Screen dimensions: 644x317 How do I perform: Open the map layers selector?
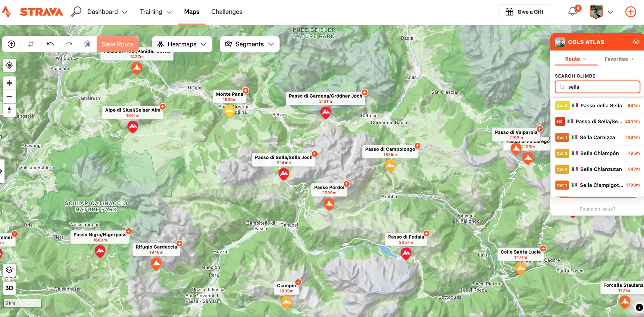point(9,270)
